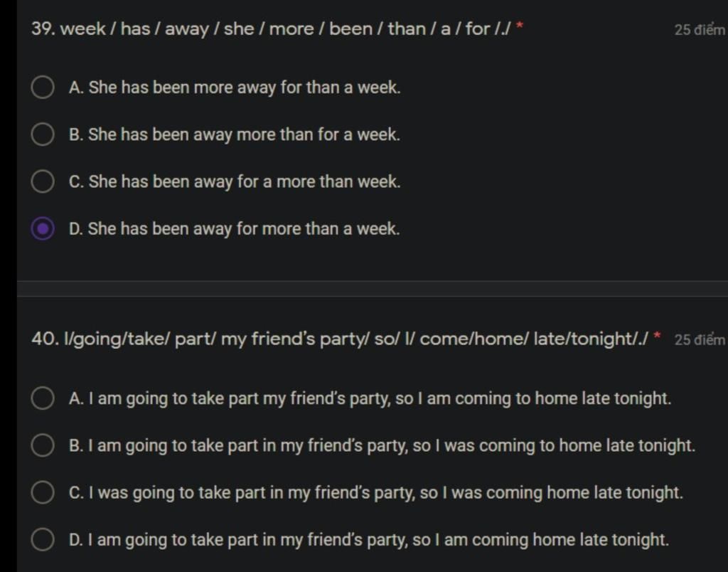Click question 40 prompt starting "I/going/take/"

[340, 339]
